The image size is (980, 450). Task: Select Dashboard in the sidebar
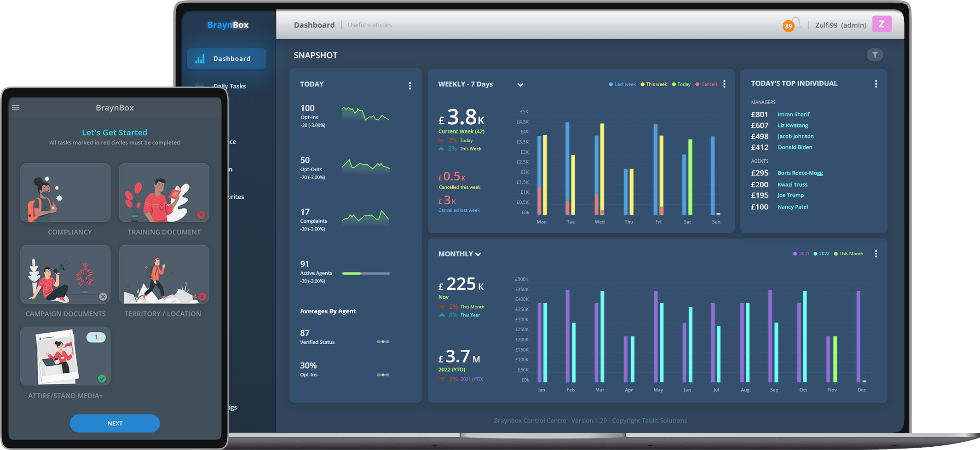pyautogui.click(x=226, y=58)
